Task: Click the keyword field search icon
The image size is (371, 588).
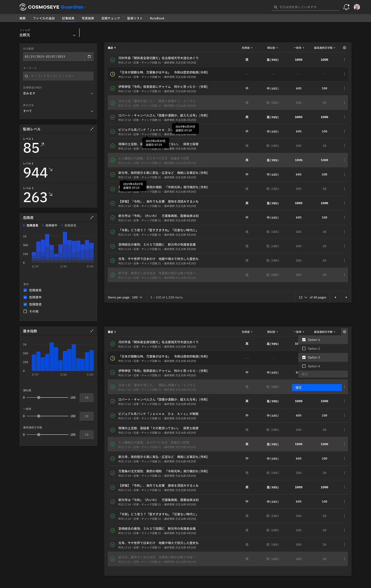Action: click(27, 76)
